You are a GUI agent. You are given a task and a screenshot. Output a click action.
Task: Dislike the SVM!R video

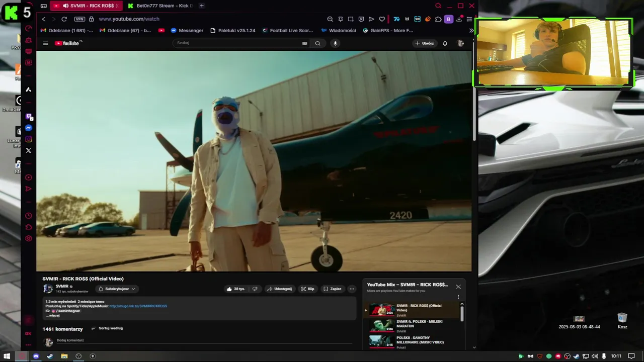click(255, 289)
